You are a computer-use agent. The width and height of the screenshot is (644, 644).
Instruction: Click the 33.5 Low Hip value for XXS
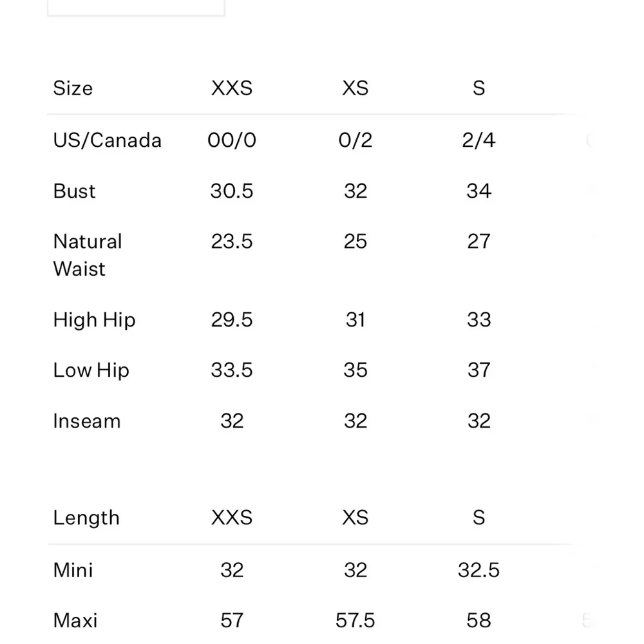(x=232, y=370)
